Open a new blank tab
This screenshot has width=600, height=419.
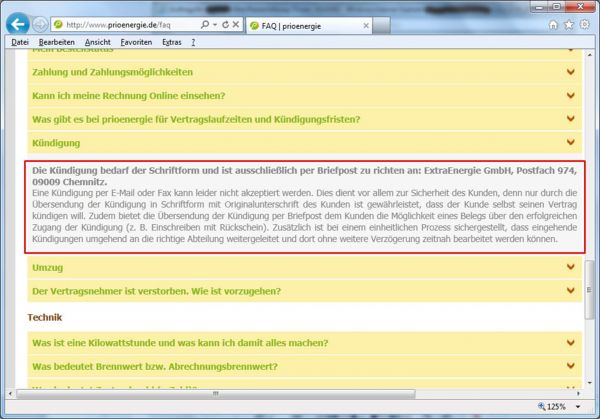(381, 26)
